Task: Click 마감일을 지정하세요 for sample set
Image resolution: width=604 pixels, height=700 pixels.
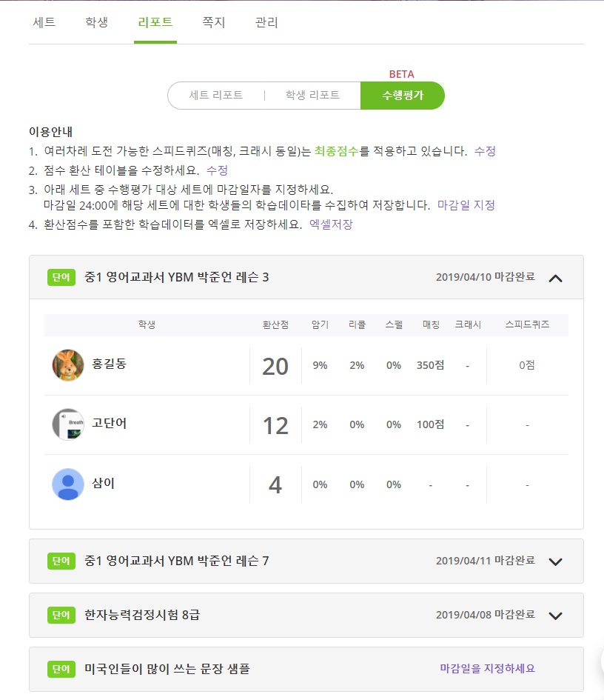Action: click(488, 668)
